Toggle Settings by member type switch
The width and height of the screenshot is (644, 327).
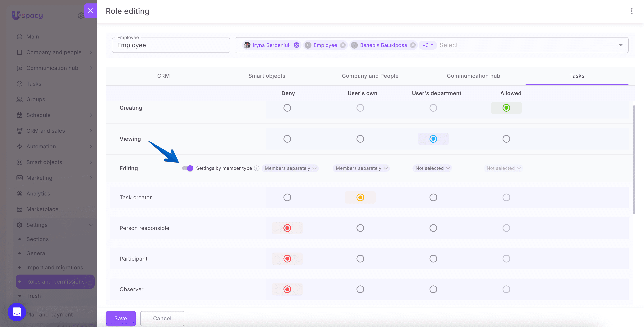pyautogui.click(x=187, y=168)
